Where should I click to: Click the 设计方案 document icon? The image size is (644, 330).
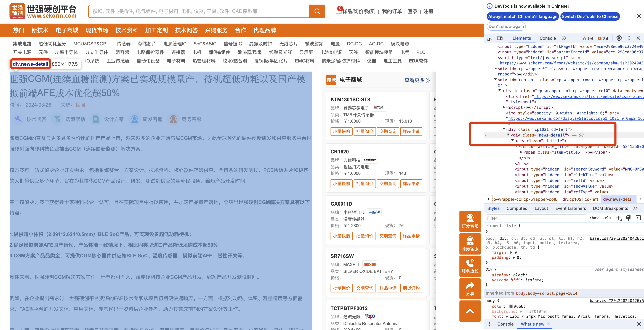[x=96, y=119]
